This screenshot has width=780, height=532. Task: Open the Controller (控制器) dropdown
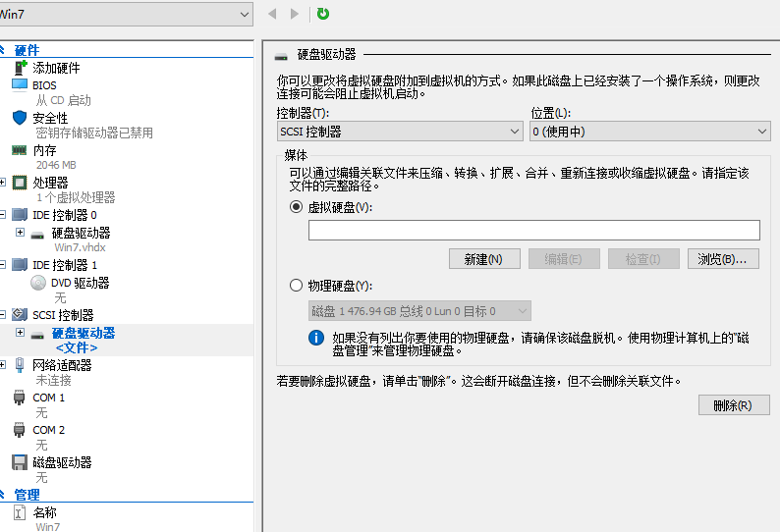(x=400, y=132)
